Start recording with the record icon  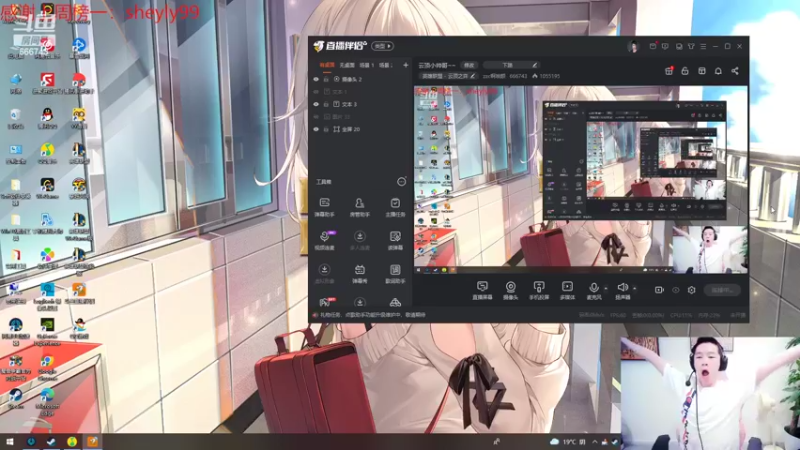(x=659, y=290)
